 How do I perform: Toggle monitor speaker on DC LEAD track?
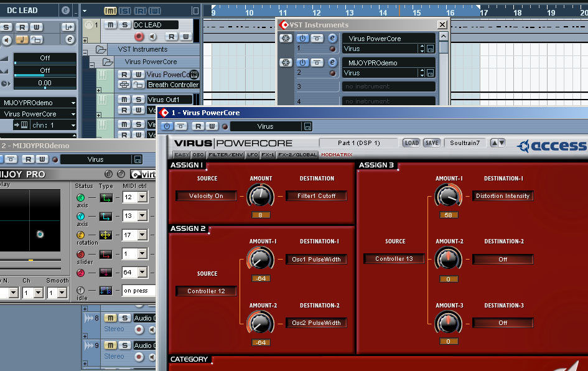(x=152, y=36)
